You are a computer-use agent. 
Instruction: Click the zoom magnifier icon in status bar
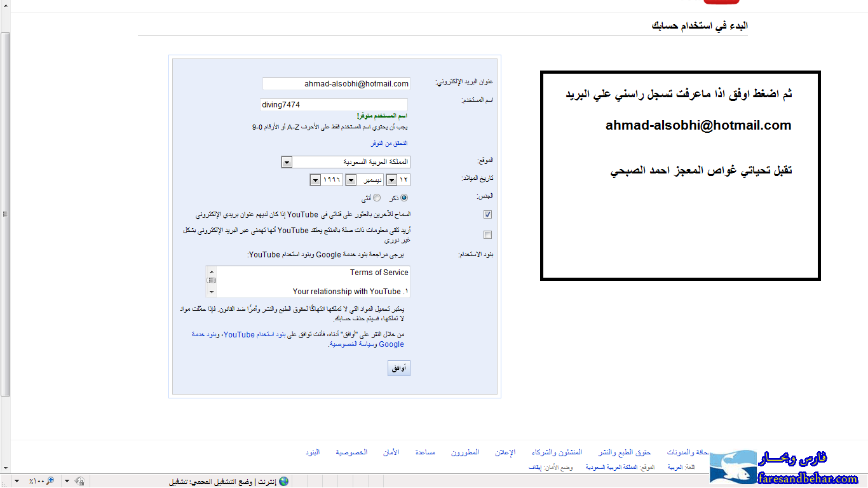pyautogui.click(x=50, y=481)
